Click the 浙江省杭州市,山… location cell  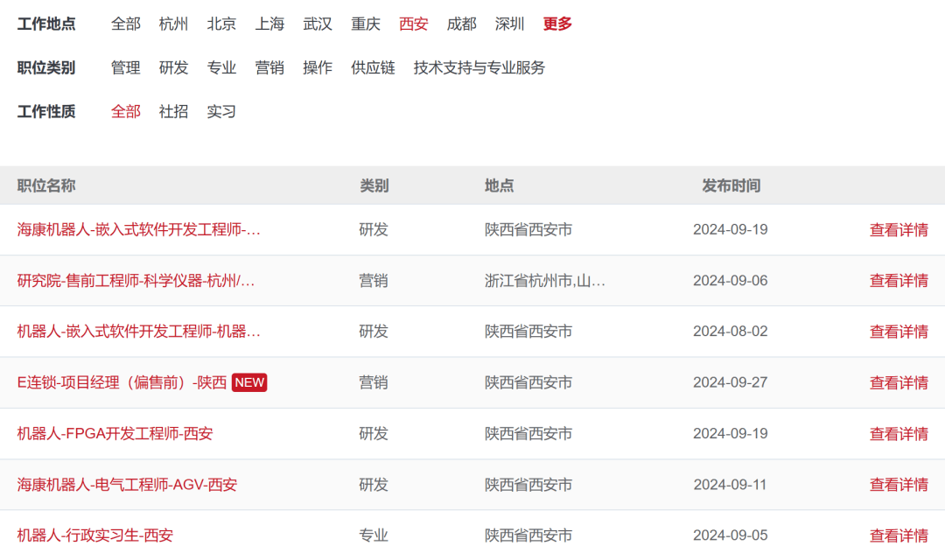point(545,281)
